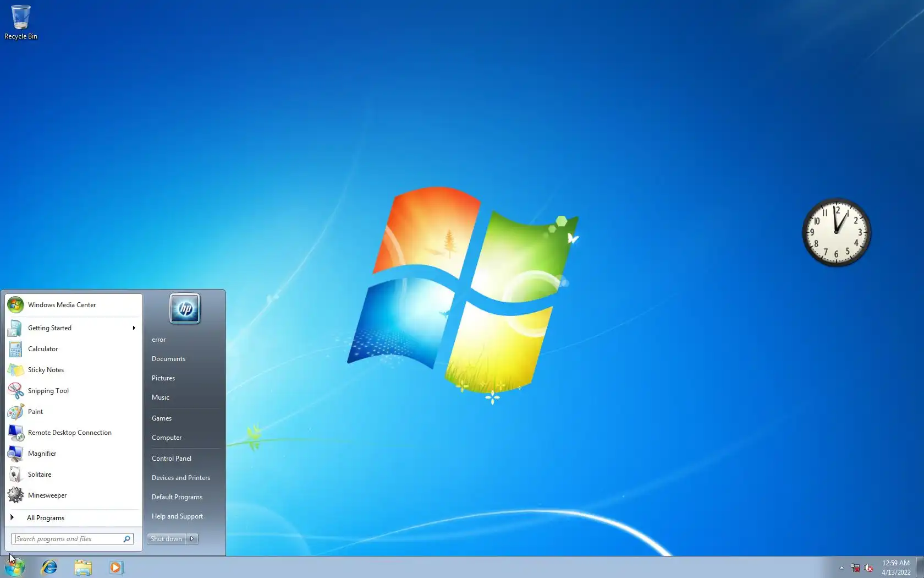Open Help and Support
The image size is (924, 578).
[x=177, y=516]
